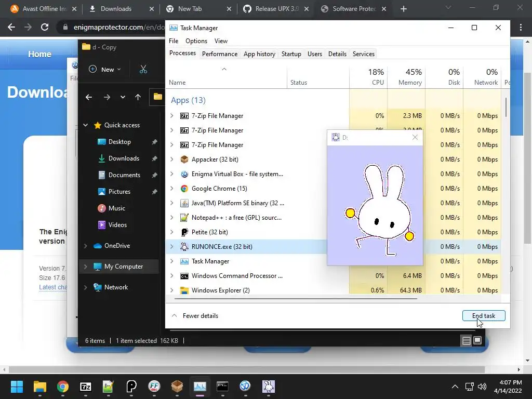Screen dimensions: 532x399
Task: Go back in the Chrome browser
Action: (x=11, y=27)
